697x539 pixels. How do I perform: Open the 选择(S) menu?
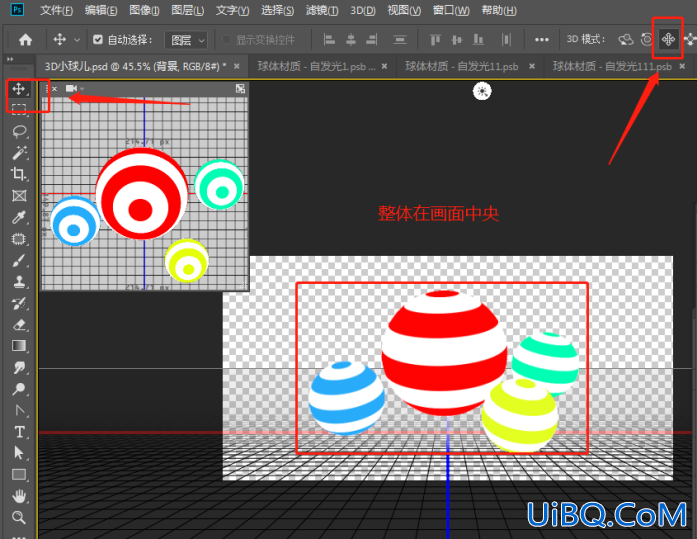click(x=277, y=10)
